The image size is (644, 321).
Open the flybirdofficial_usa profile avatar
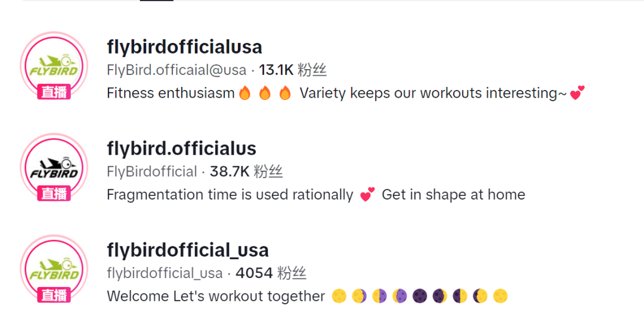pos(54,267)
